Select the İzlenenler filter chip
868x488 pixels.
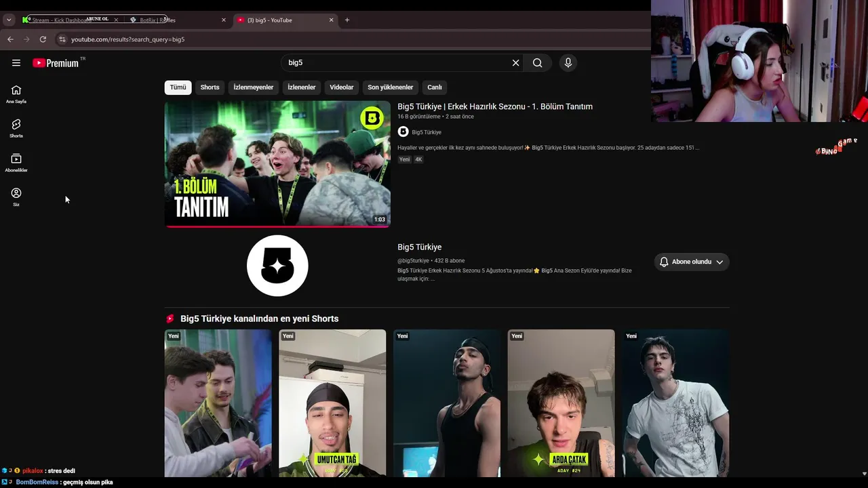coord(302,87)
